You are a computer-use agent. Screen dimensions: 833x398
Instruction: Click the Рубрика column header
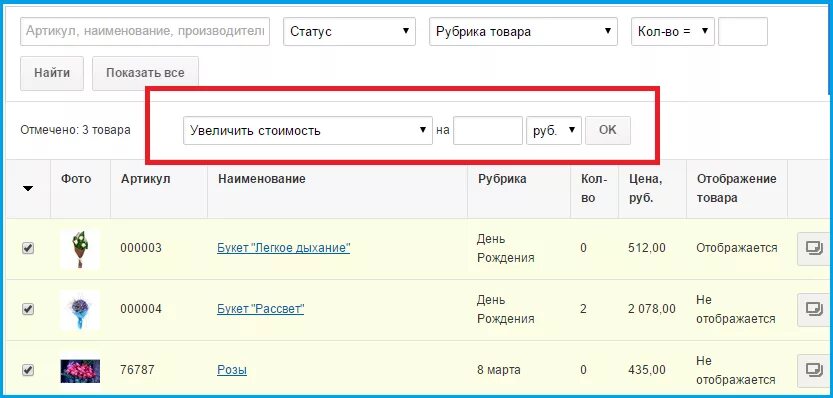(x=502, y=179)
